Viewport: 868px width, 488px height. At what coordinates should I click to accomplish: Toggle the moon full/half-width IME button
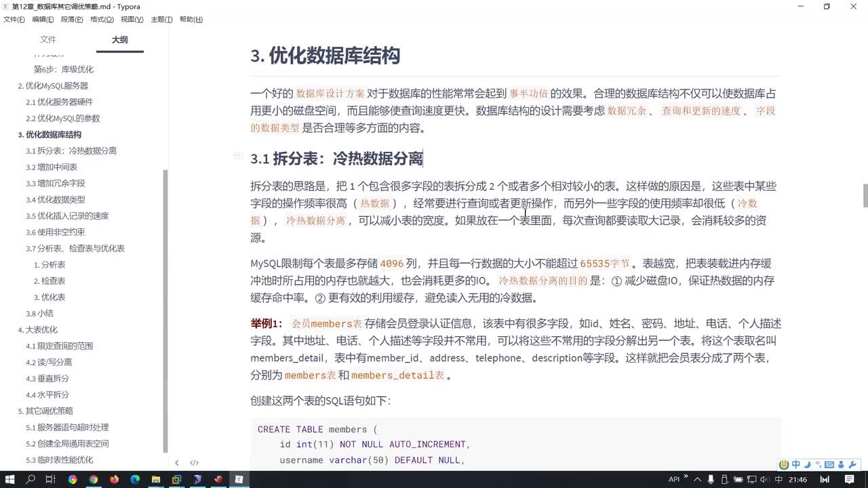click(807, 464)
